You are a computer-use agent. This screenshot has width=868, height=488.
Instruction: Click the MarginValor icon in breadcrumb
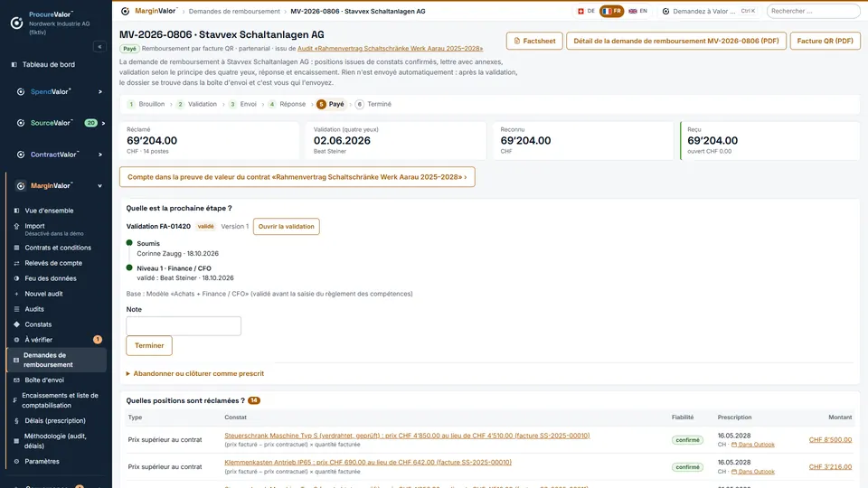coord(125,11)
